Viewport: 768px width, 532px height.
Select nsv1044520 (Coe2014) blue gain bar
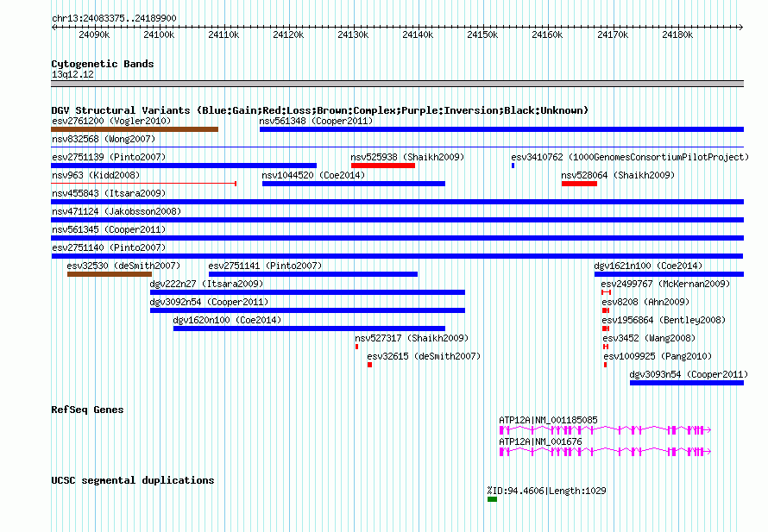pyautogui.click(x=354, y=184)
